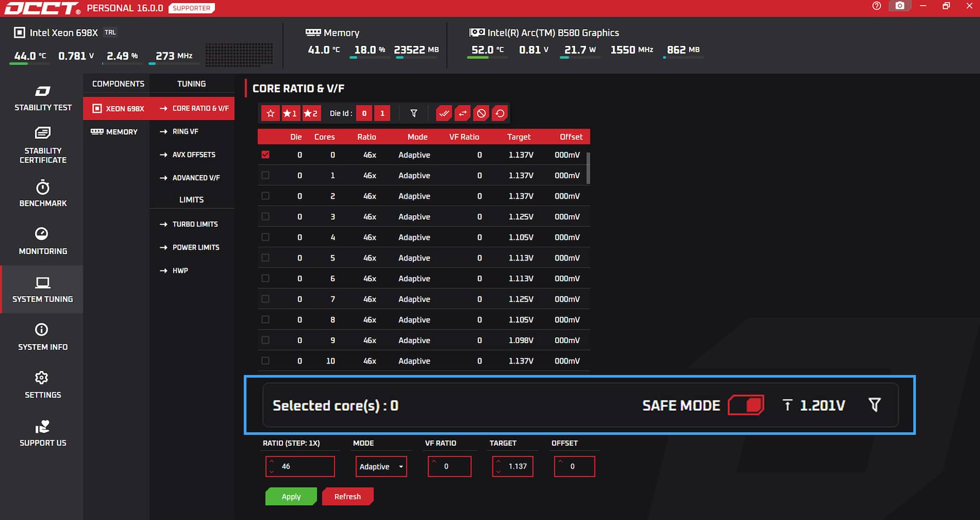The height and width of the screenshot is (520, 980).
Task: Click the prohibited circle deselect icon
Action: 481,113
